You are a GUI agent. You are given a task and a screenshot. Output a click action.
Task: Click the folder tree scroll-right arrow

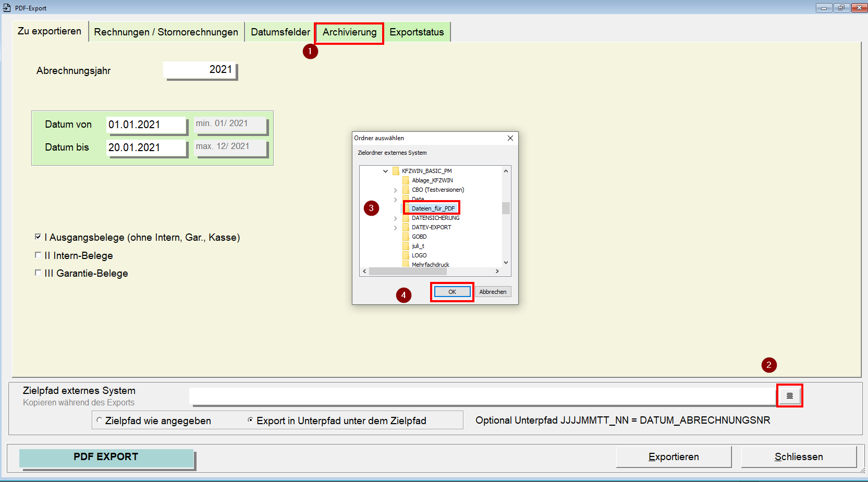[x=497, y=271]
